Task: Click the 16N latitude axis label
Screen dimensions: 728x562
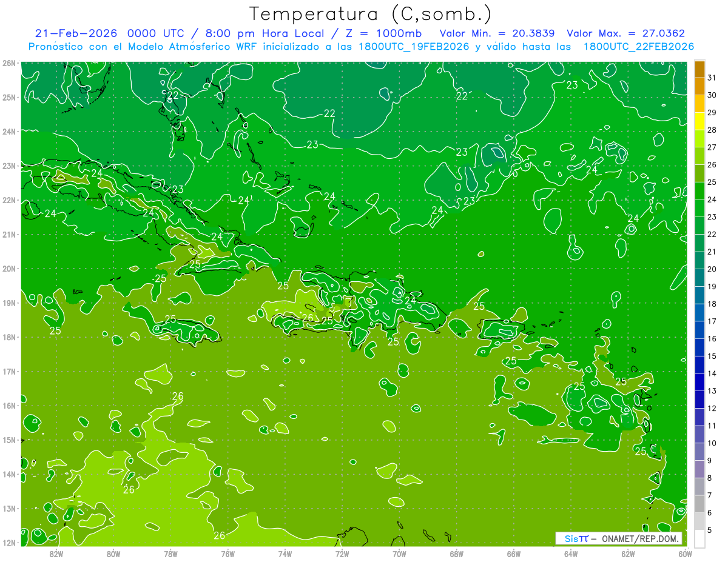Action: pyautogui.click(x=8, y=406)
